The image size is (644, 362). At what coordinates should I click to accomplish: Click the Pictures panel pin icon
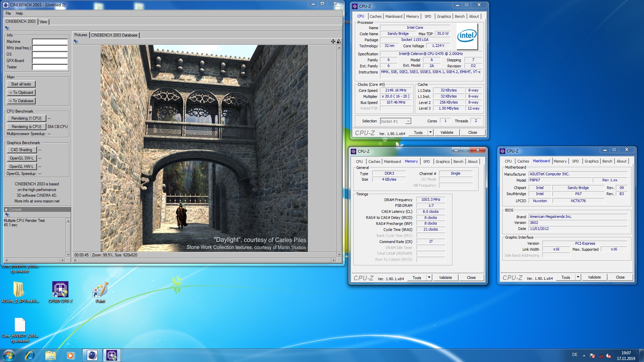coord(76,42)
